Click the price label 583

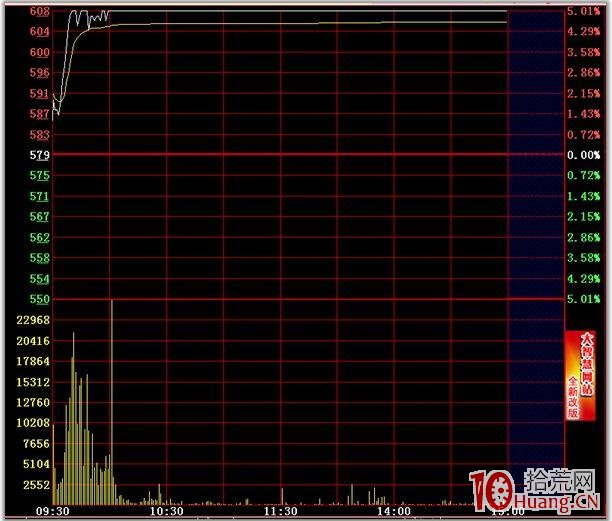40,135
